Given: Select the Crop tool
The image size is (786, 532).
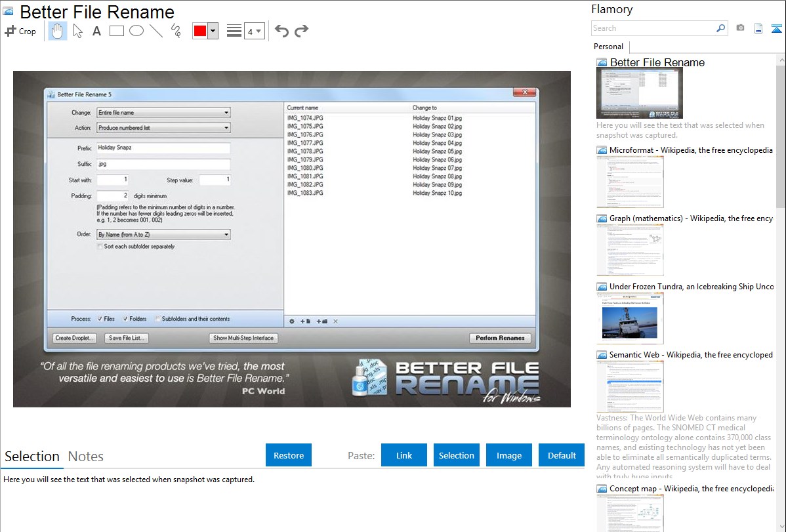Looking at the screenshot, I should [20, 31].
